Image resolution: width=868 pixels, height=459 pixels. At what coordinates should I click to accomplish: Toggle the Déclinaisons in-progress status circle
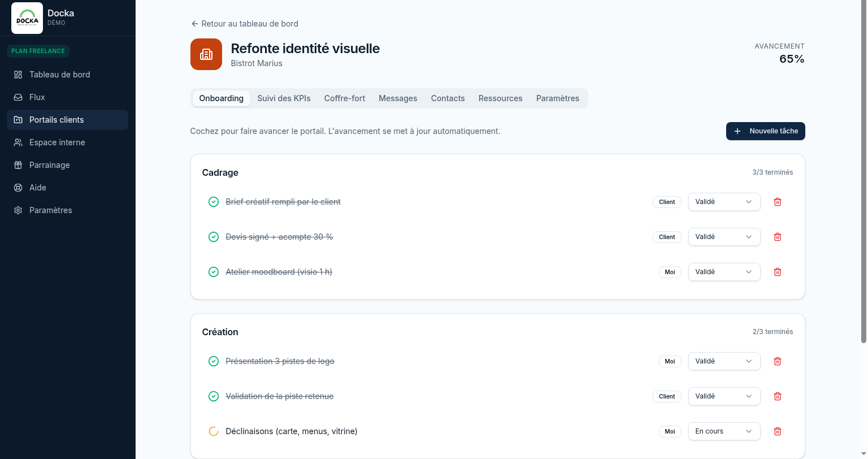tap(214, 431)
